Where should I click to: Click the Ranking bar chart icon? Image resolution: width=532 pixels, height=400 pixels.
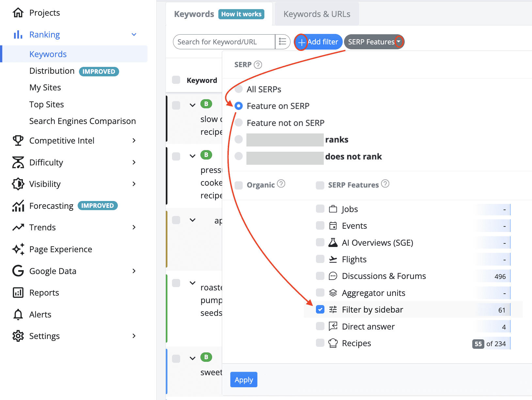[18, 35]
